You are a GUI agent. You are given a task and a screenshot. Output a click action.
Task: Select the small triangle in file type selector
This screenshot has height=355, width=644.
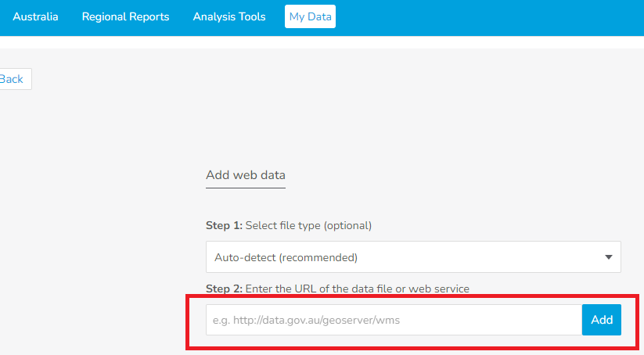coord(609,257)
